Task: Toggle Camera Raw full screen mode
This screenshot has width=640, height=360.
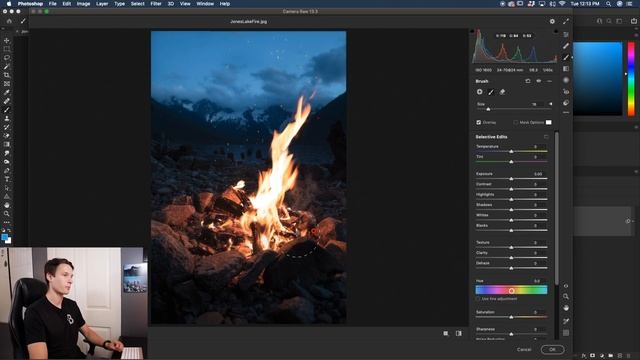Action: tap(566, 21)
